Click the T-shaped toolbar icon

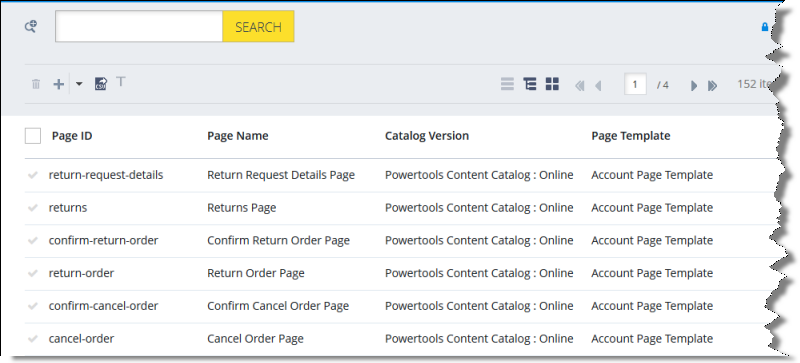tap(120, 82)
